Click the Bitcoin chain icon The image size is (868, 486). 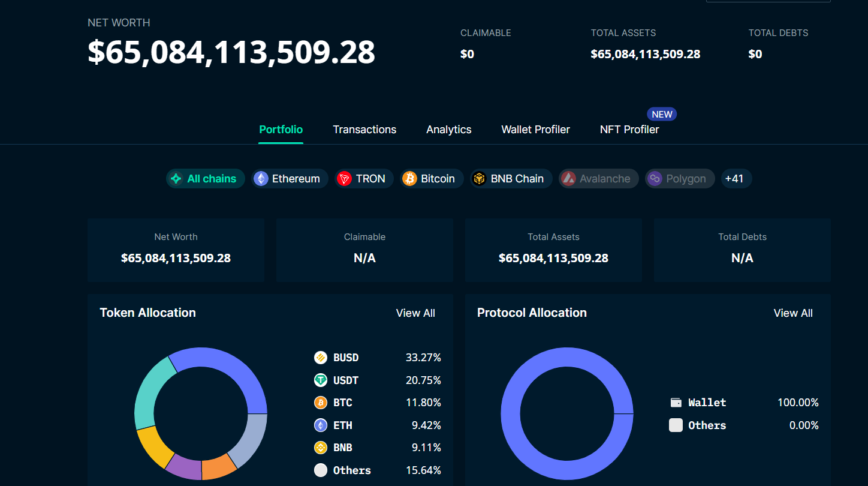point(409,179)
